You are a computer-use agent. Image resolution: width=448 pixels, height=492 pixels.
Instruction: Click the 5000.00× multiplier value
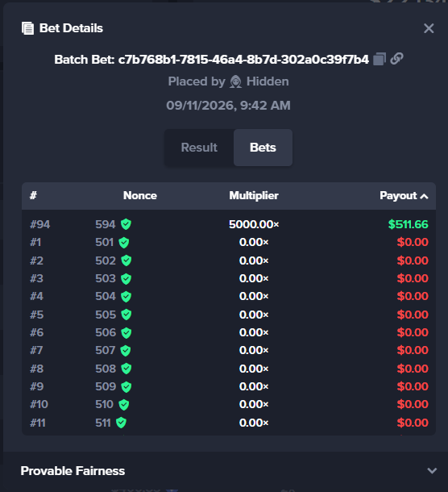pos(254,224)
